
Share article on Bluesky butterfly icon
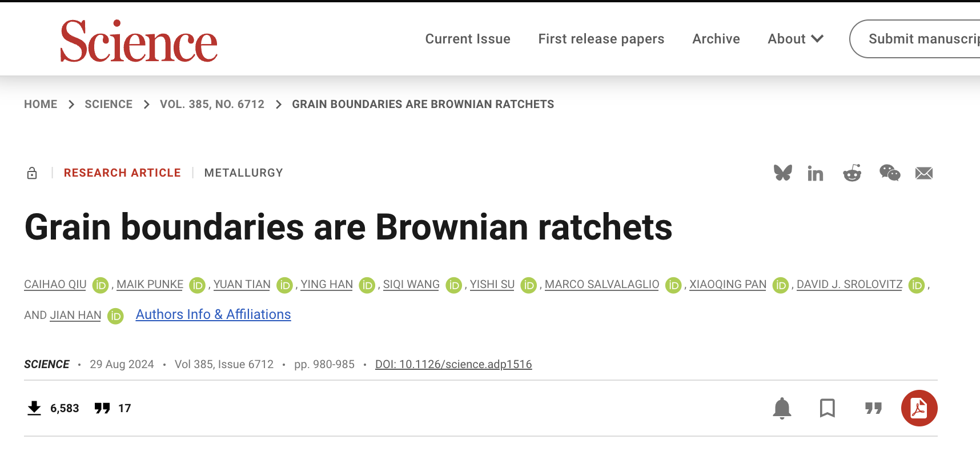click(782, 173)
